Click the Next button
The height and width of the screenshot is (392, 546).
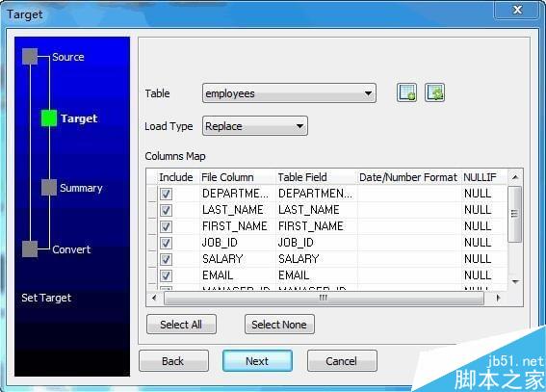(257, 361)
